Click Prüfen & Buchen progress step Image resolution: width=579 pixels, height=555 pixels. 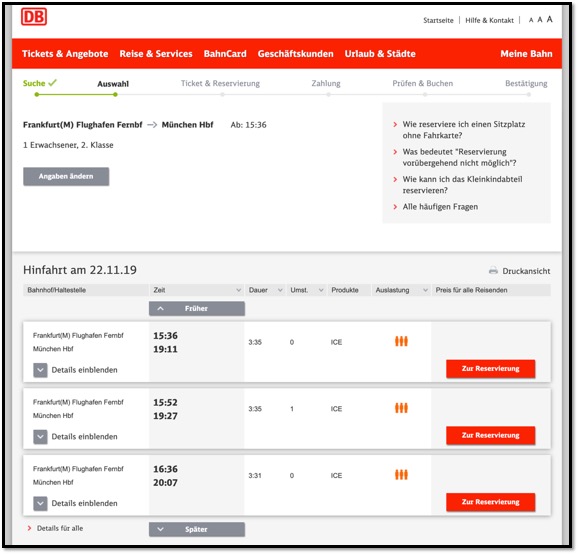422,83
